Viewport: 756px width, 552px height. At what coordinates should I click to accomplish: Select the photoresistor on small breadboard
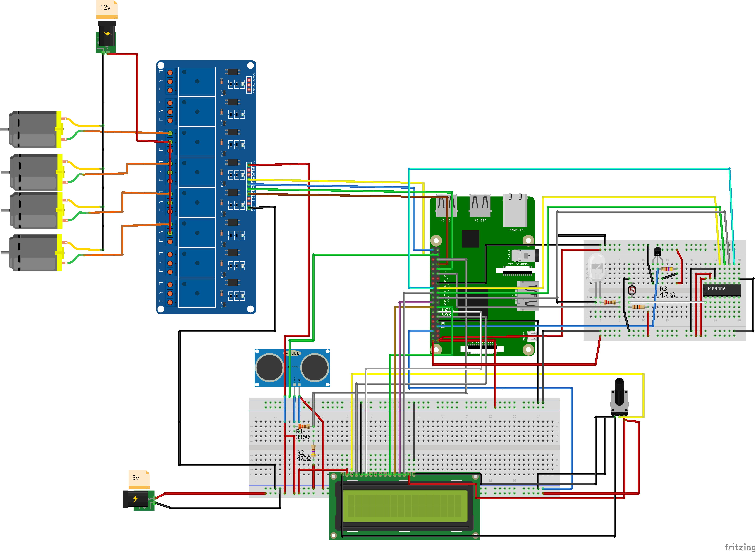click(x=632, y=290)
